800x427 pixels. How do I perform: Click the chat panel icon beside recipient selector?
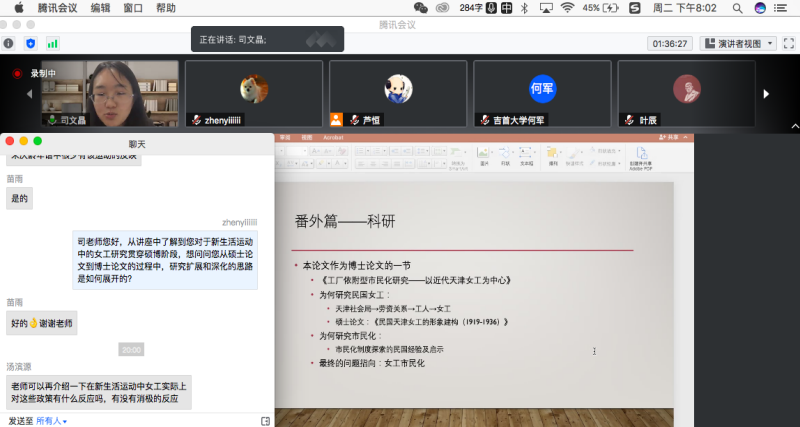[265, 420]
